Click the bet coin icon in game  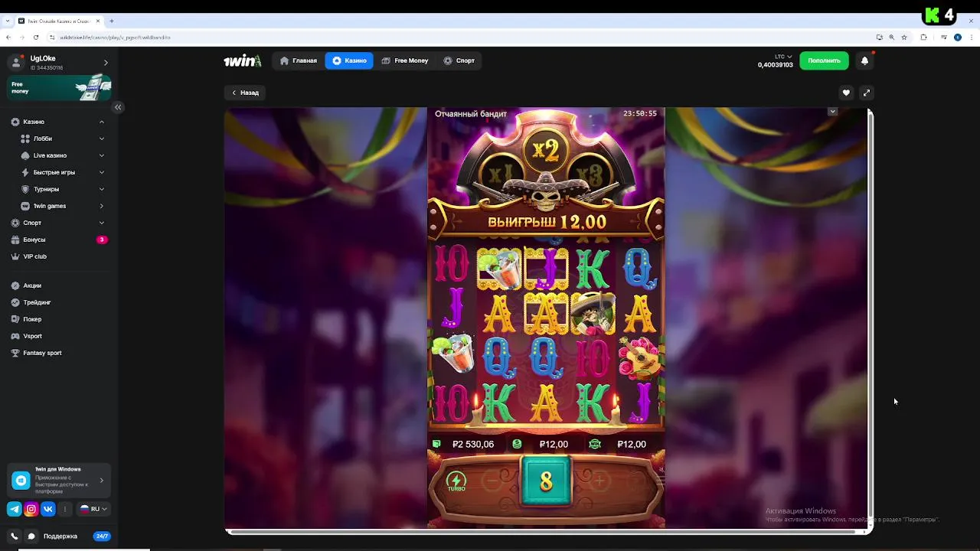[x=517, y=444]
